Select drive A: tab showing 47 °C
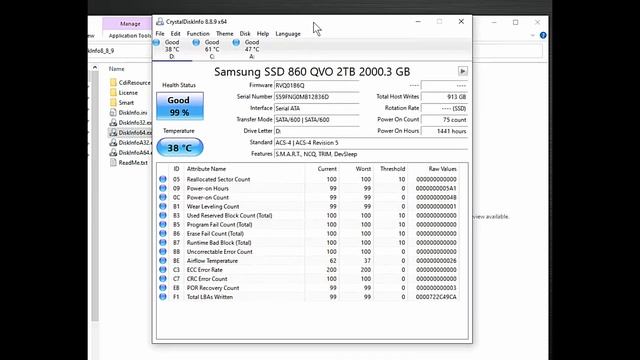 (x=252, y=49)
